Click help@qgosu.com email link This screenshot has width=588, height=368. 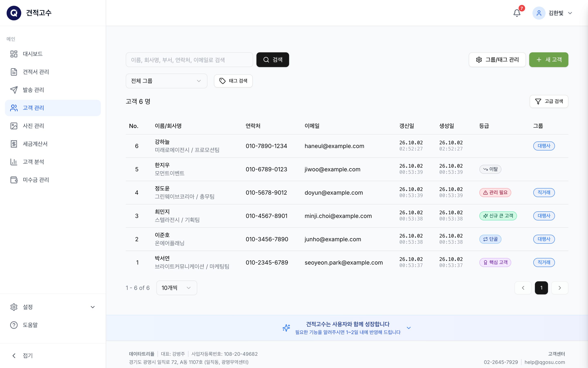pyautogui.click(x=545, y=362)
